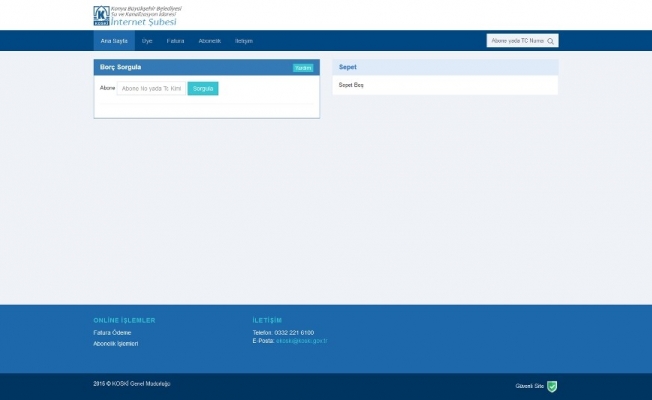Open the Fatura Ödeme footer link
This screenshot has width=652, height=400.
click(x=112, y=332)
